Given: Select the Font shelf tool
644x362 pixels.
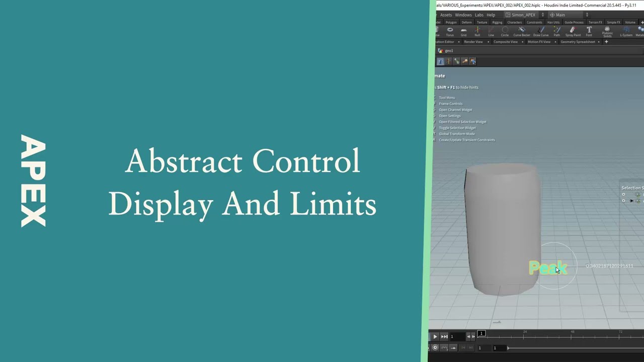Looking at the screenshot, I should [x=589, y=31].
